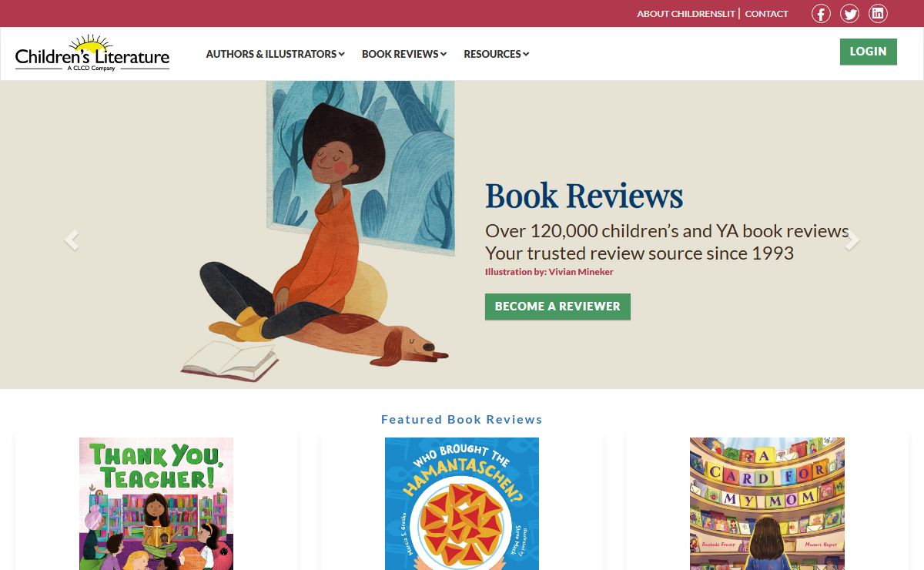Click the Children's Literature sun logo
924x570 pixels.
pos(92,53)
